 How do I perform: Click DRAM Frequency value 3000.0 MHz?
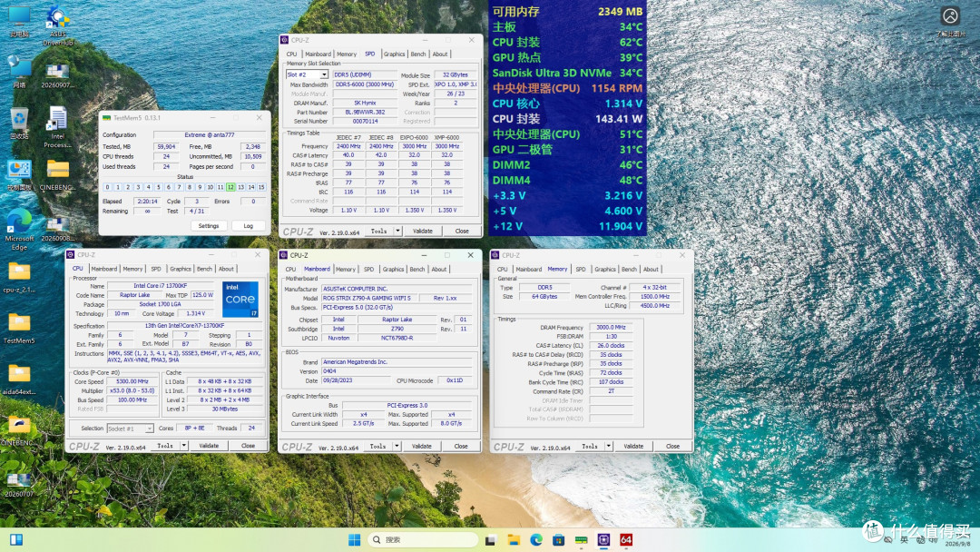tap(611, 327)
